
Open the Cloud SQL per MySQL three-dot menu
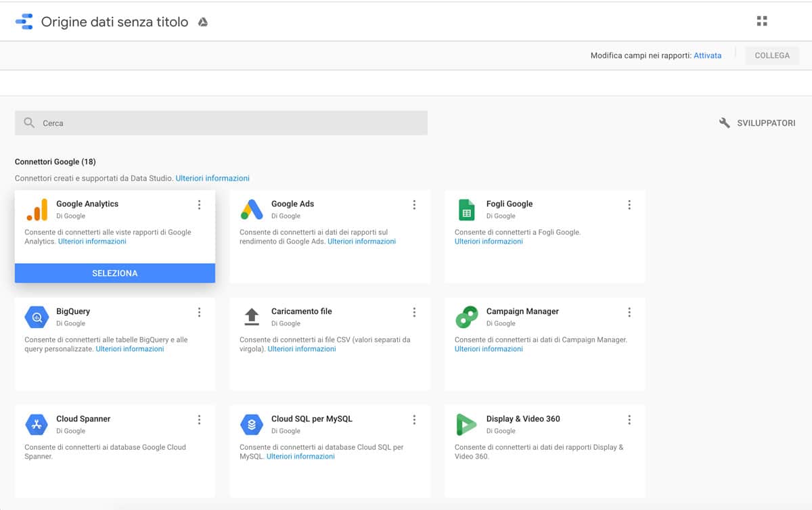point(414,419)
